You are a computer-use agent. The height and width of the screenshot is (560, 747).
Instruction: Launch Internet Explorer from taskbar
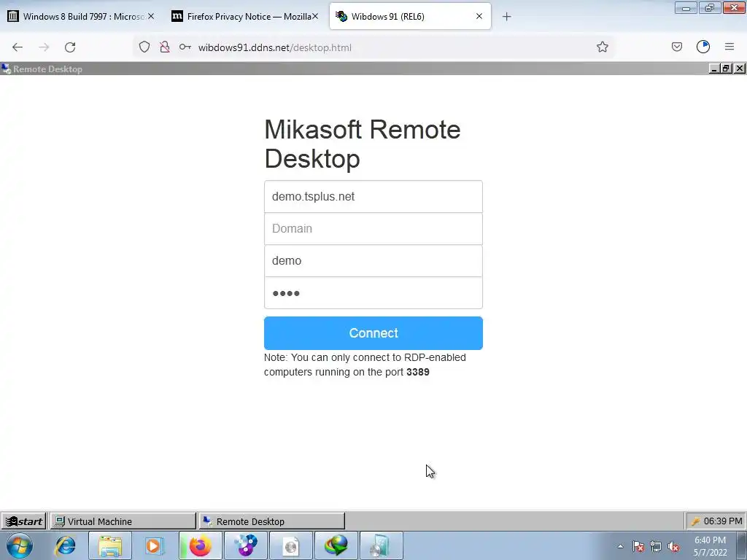click(65, 545)
